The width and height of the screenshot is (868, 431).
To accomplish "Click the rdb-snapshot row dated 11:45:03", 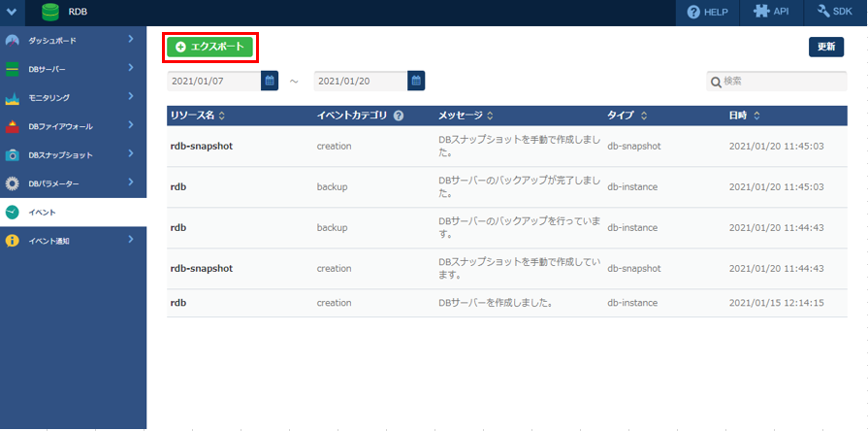I will (x=507, y=147).
